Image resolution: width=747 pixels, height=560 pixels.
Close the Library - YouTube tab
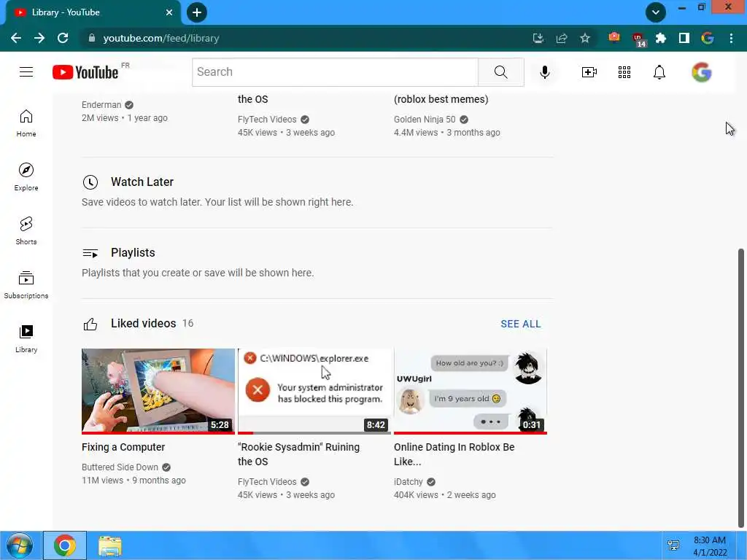169,12
